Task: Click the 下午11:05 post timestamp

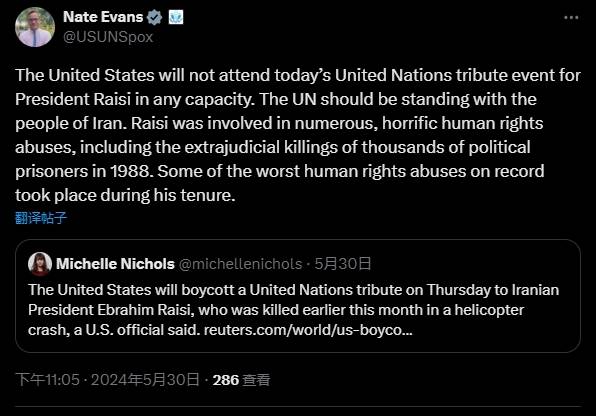Action: click(48, 380)
